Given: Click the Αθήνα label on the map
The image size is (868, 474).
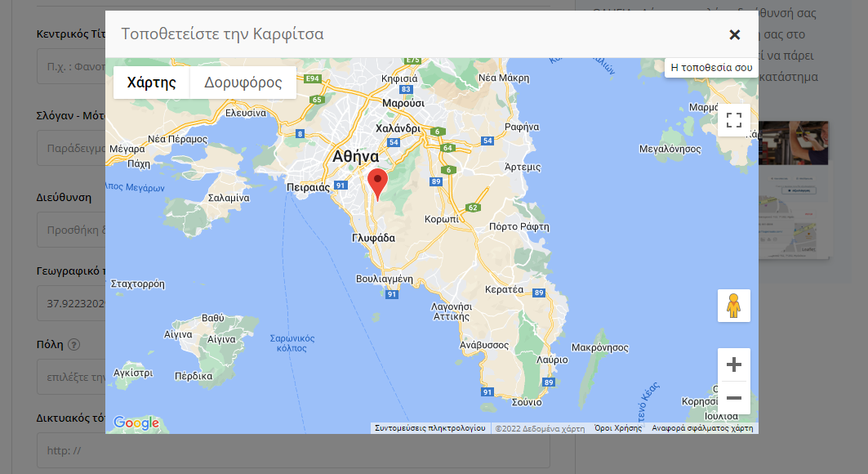Looking at the screenshot, I should point(355,157).
